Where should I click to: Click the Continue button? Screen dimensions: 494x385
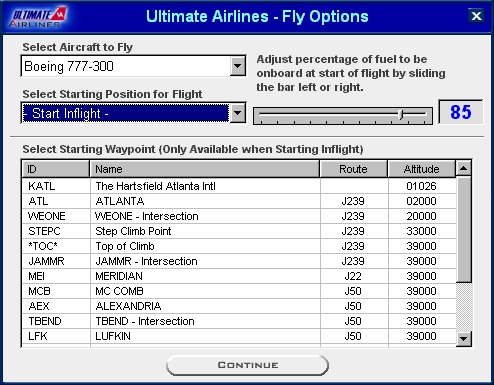click(x=247, y=365)
